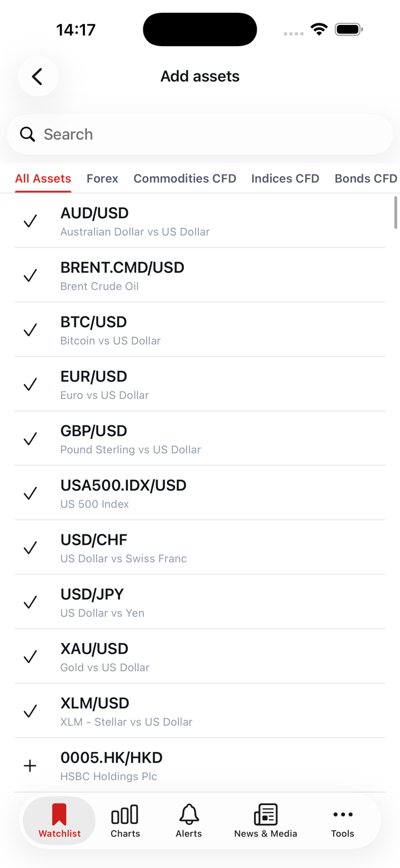Viewport: 400px width, 868px height.
Task: Focus the Search input field
Action: [x=211, y=134]
